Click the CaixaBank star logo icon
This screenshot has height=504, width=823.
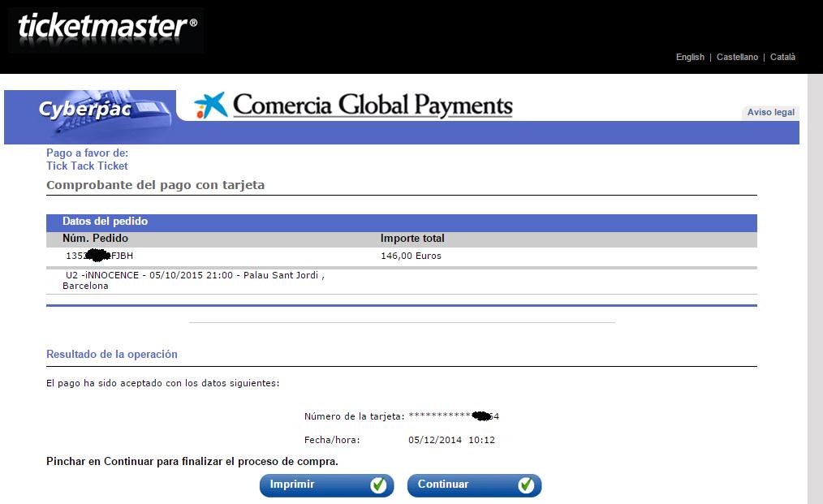[x=210, y=105]
